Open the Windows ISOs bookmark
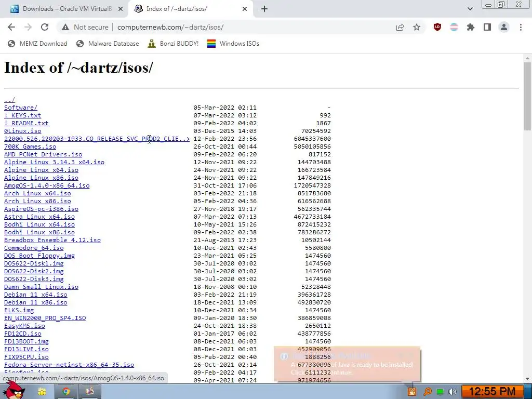The image size is (532, 399). coord(233,44)
